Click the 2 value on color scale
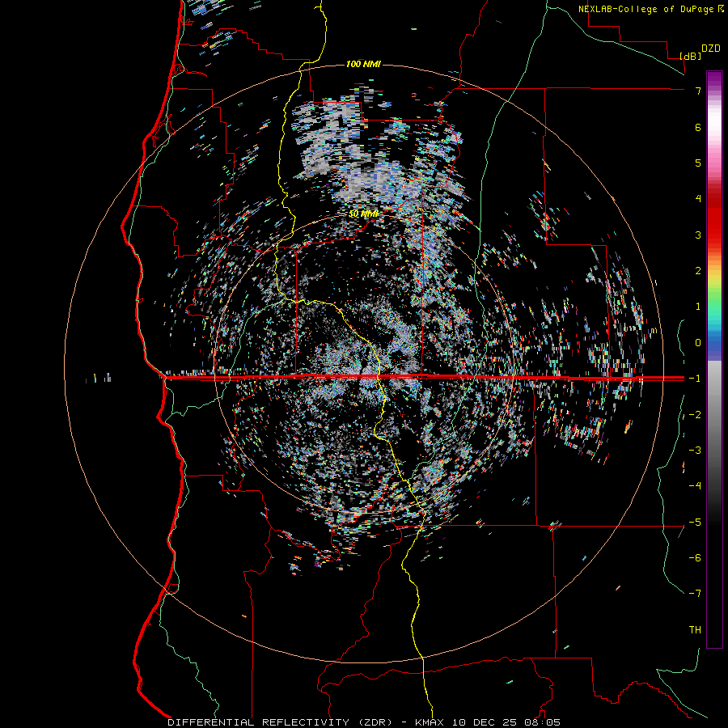Viewport: 728px width, 728px height. (698, 271)
